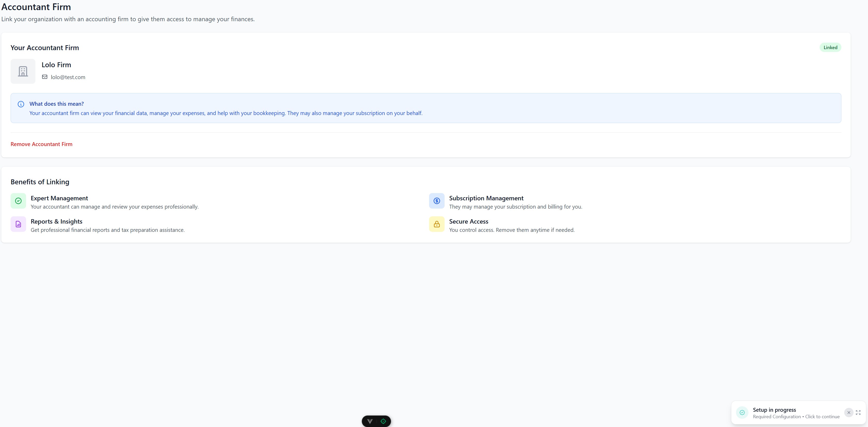Select the lolo@test.com email address
This screenshot has height=427, width=868.
pyautogui.click(x=68, y=77)
